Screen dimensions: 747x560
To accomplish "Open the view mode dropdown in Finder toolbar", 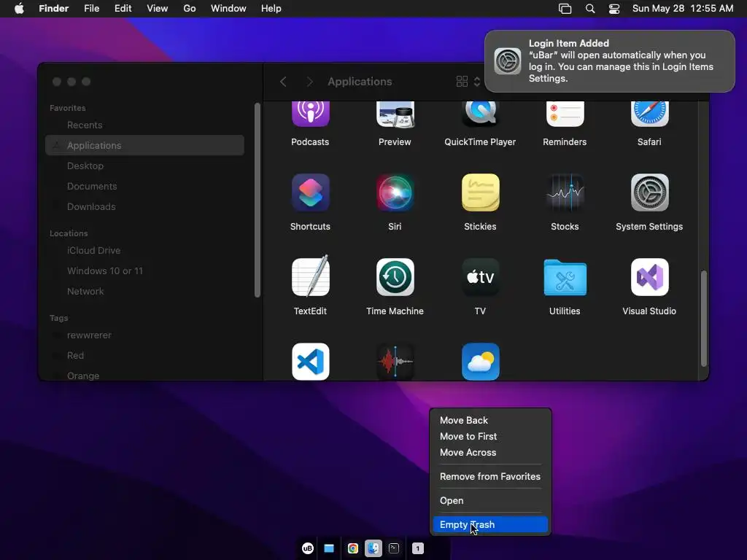I will 468,82.
